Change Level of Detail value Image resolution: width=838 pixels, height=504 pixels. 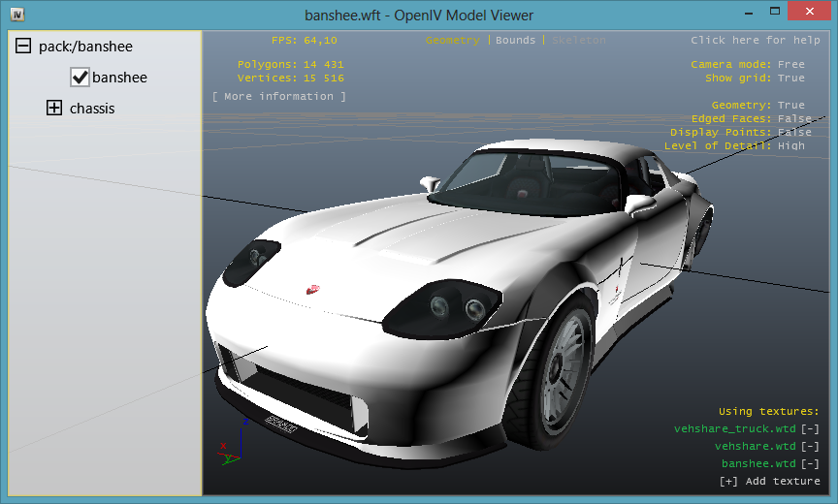click(x=790, y=145)
